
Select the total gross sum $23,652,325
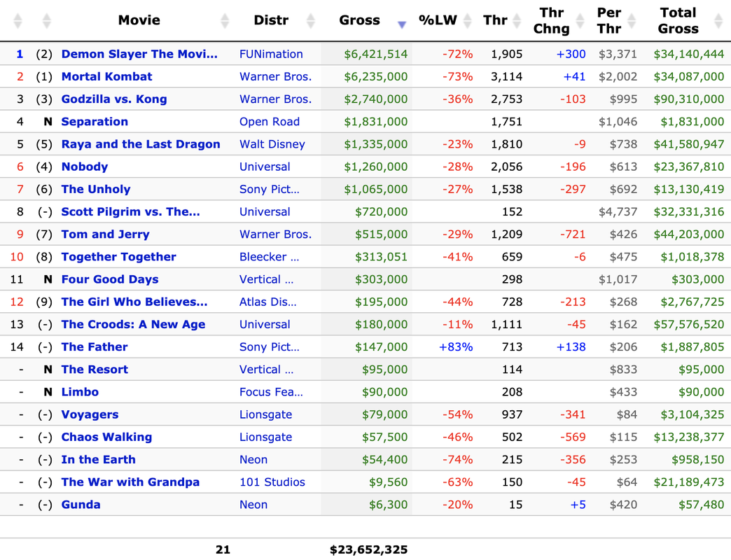369,549
